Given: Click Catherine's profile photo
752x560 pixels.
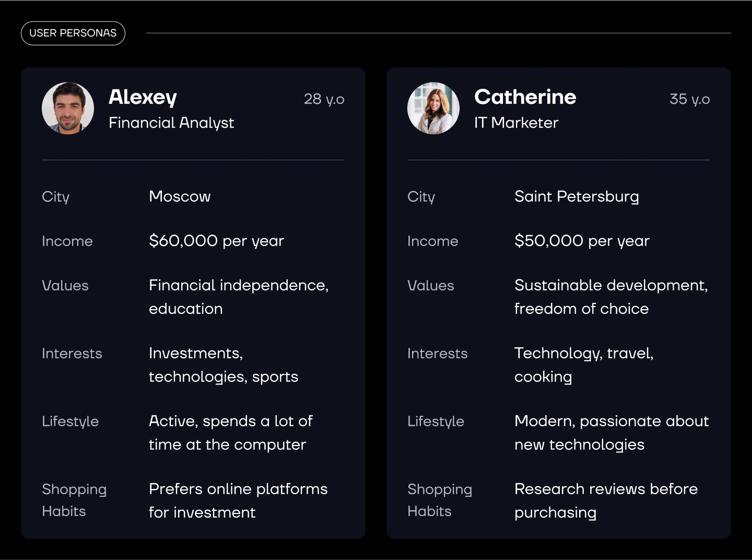Looking at the screenshot, I should [433, 108].
